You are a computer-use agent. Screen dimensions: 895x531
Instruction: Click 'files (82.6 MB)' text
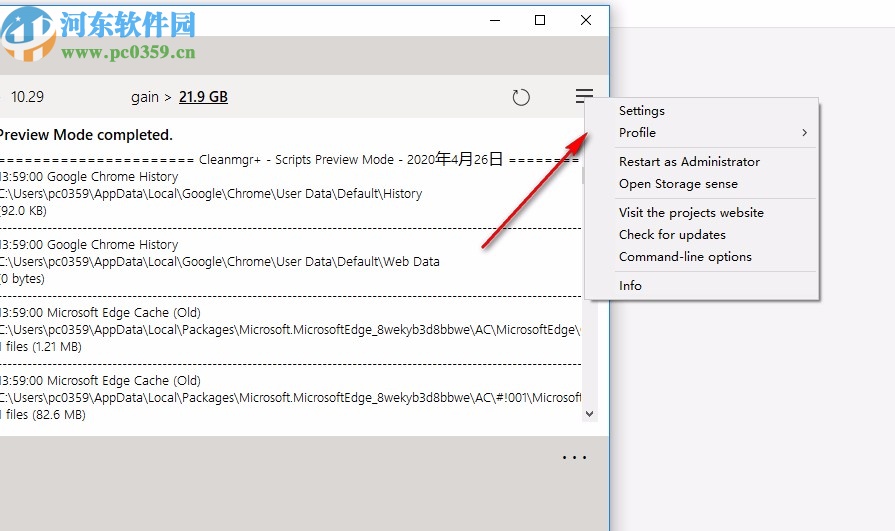(x=46, y=415)
